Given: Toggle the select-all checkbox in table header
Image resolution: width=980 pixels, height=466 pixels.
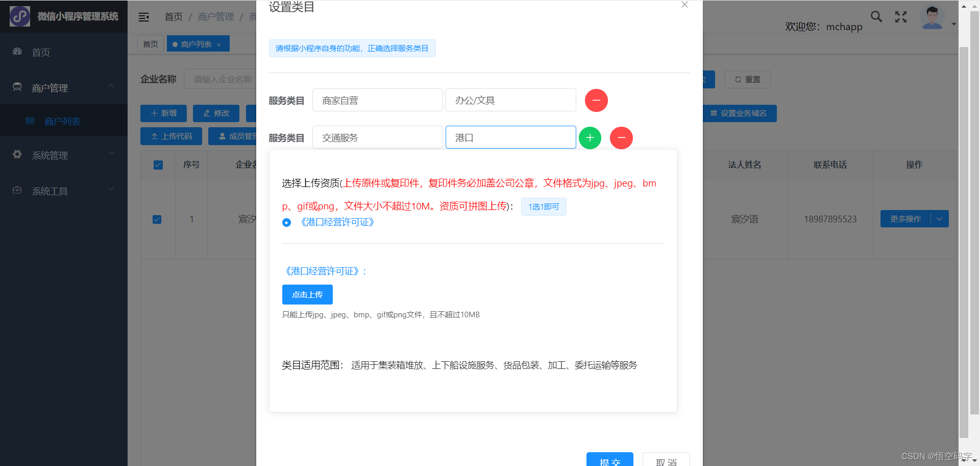Looking at the screenshot, I should point(158,165).
